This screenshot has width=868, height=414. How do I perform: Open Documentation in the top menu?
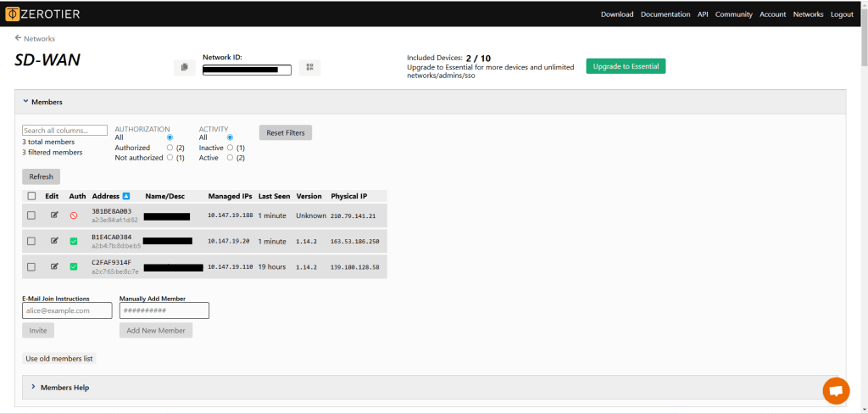click(665, 14)
